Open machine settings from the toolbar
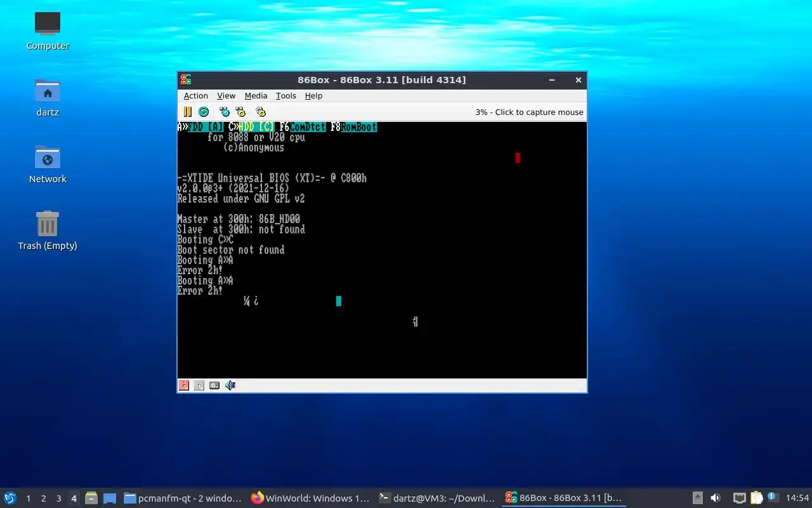Screen dimensions: 812x508 pos(261,112)
